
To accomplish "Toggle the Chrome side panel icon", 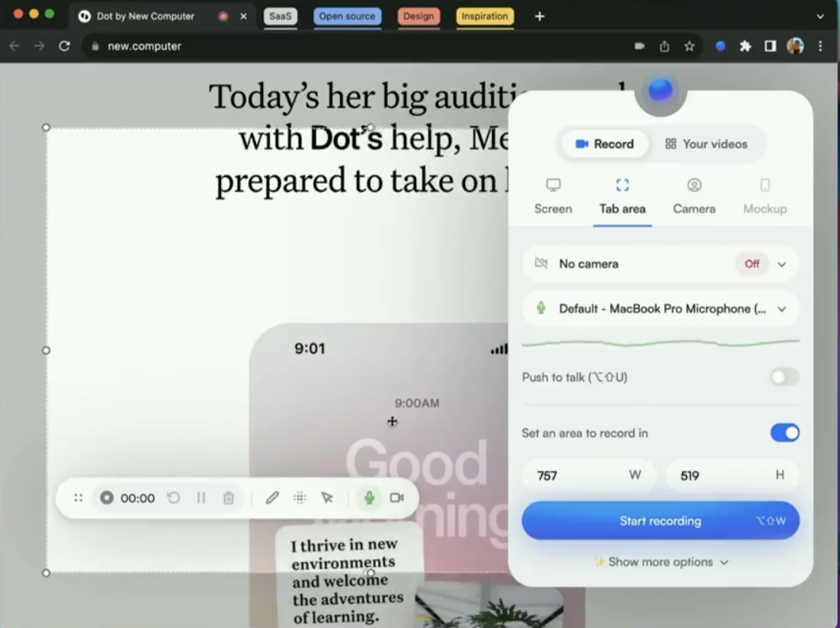I will (x=771, y=46).
